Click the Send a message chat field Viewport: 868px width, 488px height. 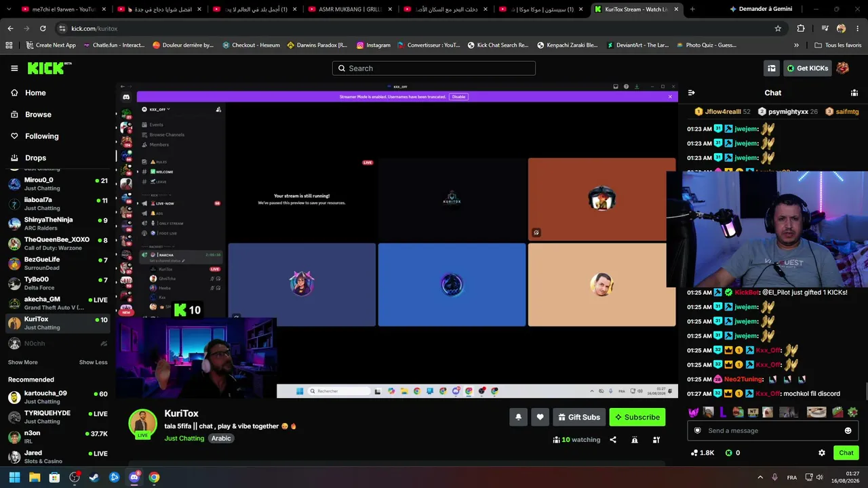click(772, 430)
